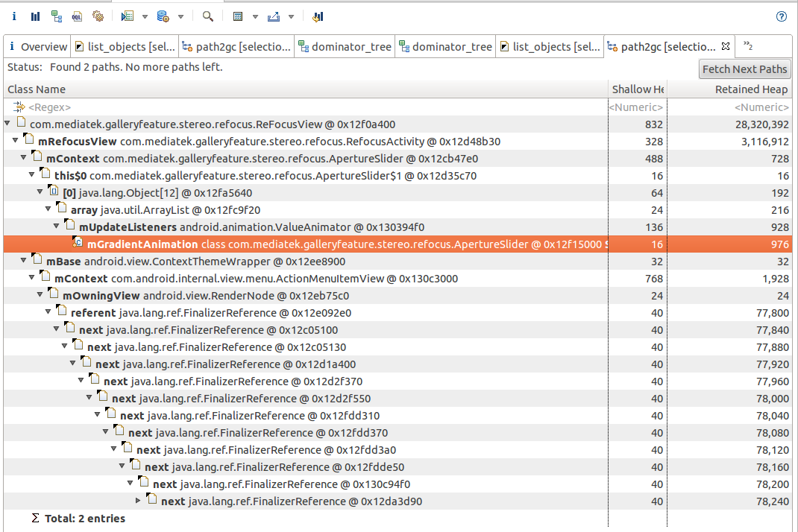Viewport: 798px width, 532px height.
Task: Open dropdown arrow beside the calculator icon
Action: (255, 16)
